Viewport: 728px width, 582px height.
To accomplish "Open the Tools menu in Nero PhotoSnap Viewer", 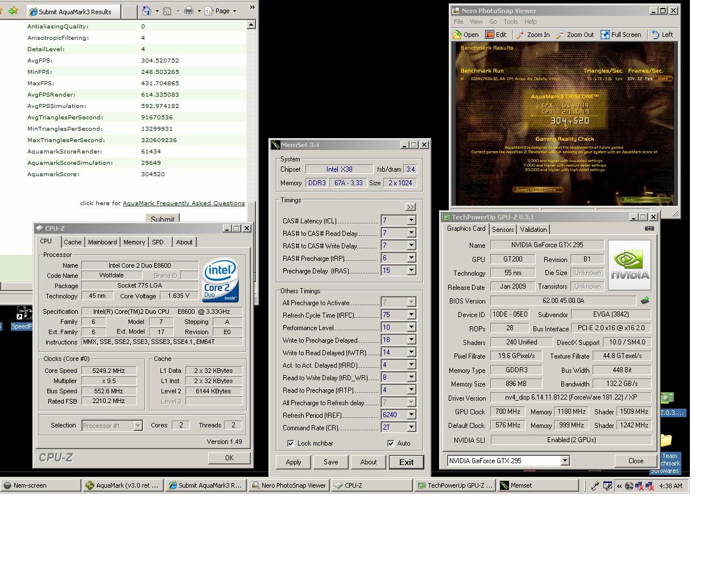I will (x=510, y=22).
